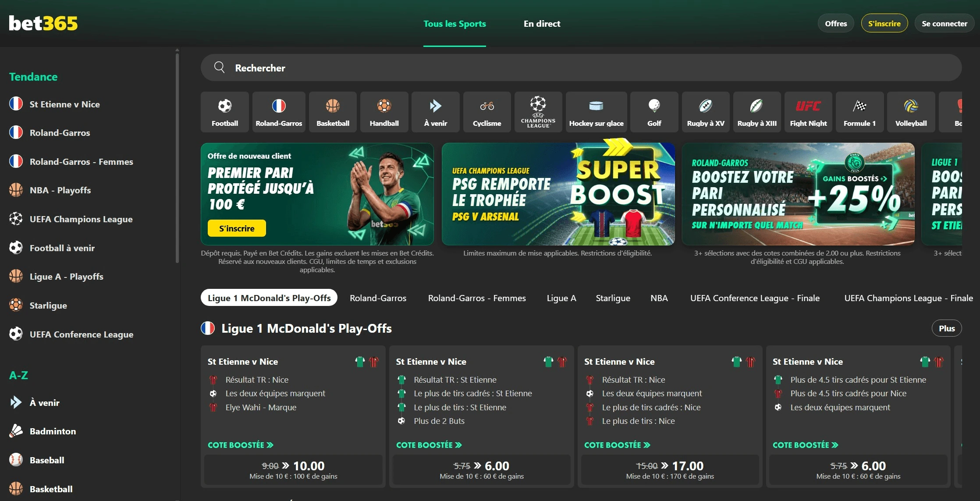
Task: Open the Football sport tile
Action: click(x=225, y=112)
